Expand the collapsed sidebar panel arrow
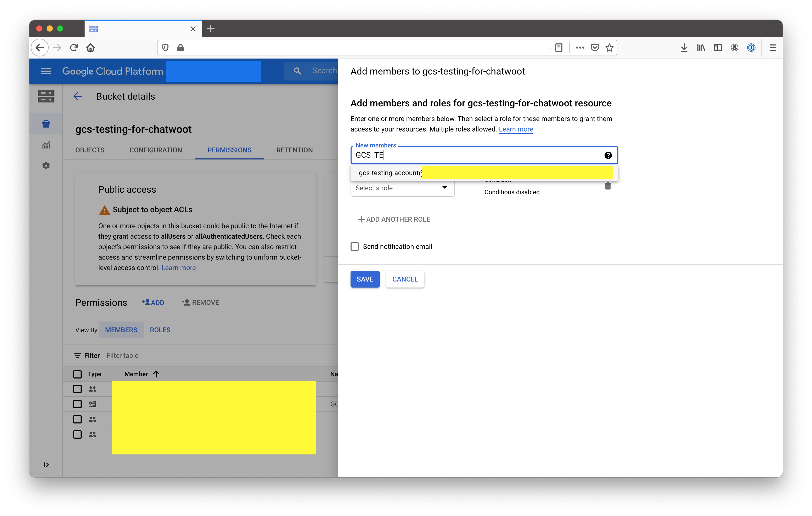Image resolution: width=812 pixels, height=516 pixels. [46, 465]
